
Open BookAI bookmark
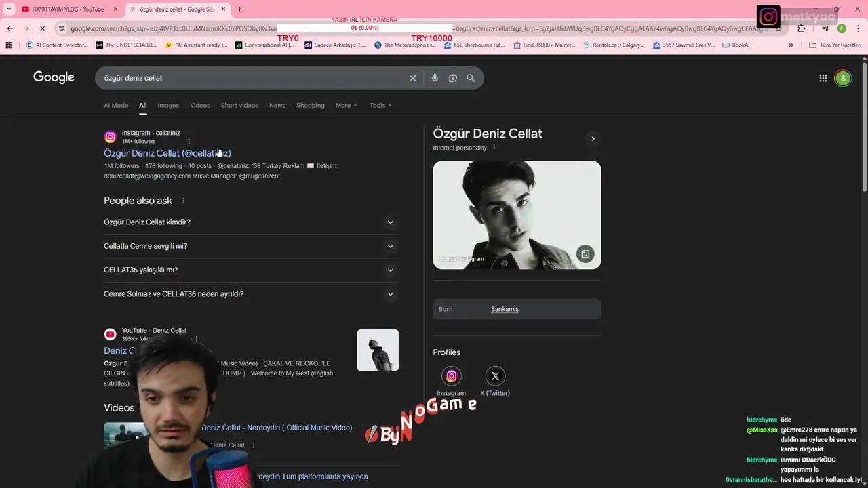tap(736, 45)
